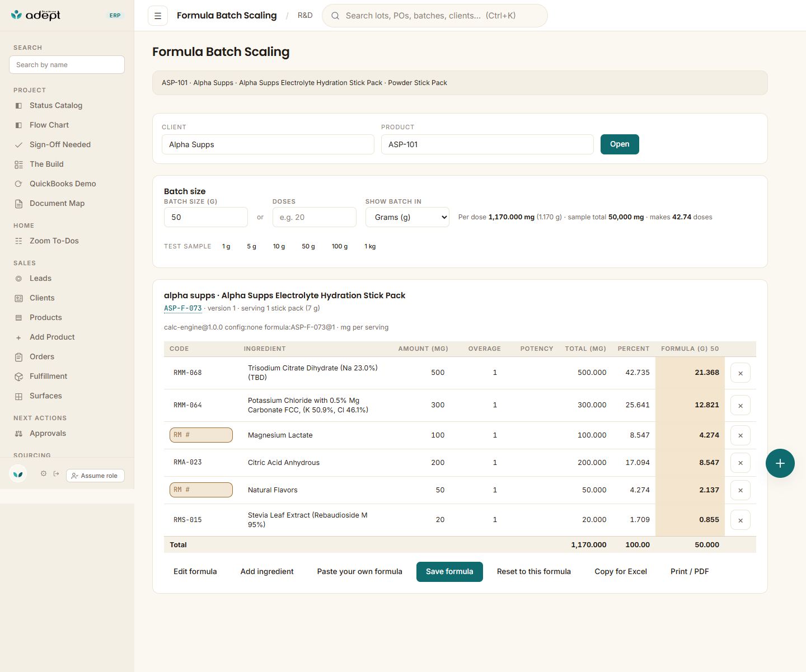The height and width of the screenshot is (672, 806).
Task: Select the 100 g test sample preset
Action: tap(340, 246)
